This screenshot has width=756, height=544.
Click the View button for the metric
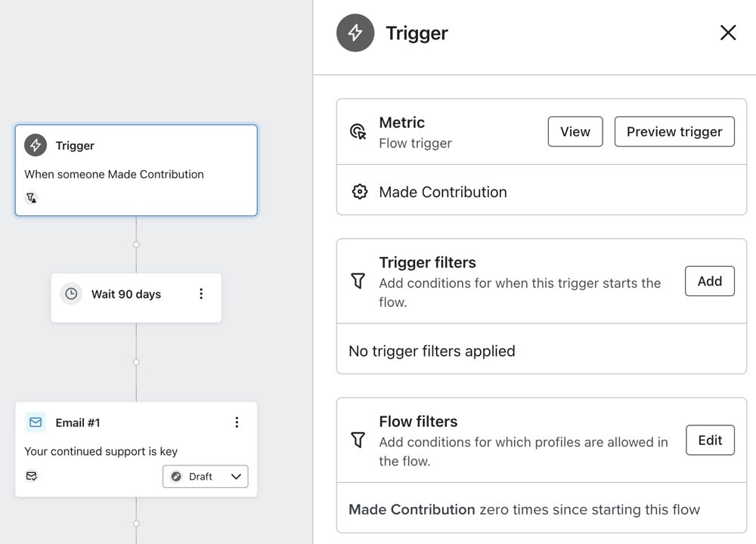coord(575,131)
